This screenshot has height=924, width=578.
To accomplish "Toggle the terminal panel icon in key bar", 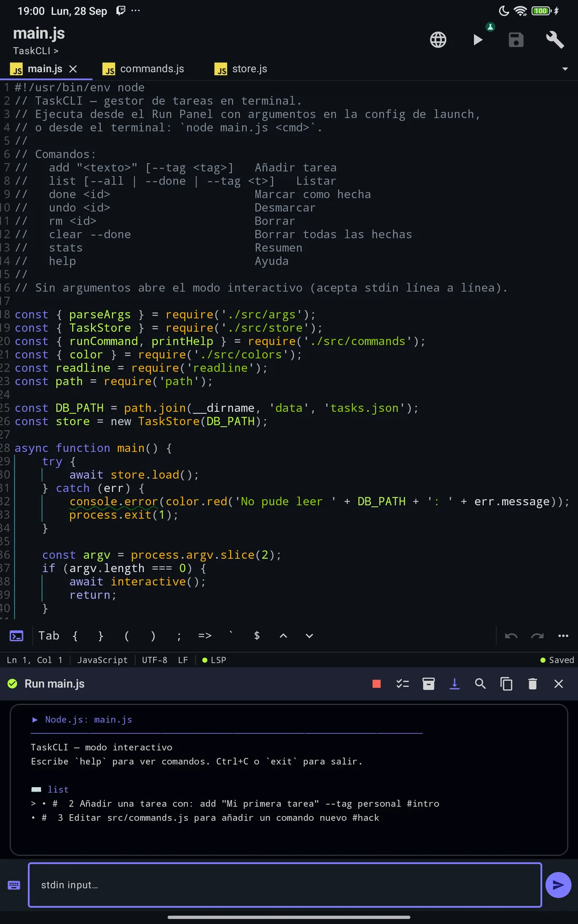I will 17,636.
